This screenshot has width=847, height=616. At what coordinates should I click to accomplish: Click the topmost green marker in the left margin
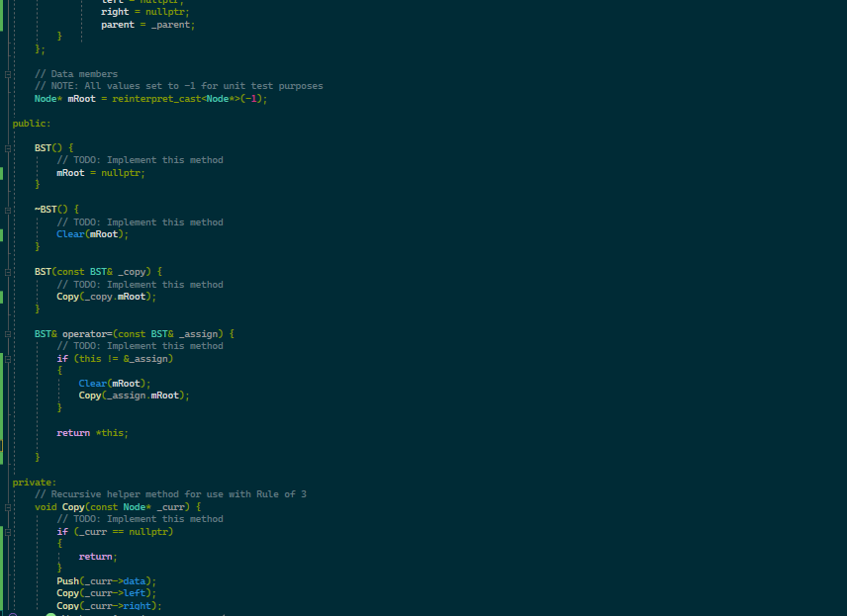pos(4,15)
